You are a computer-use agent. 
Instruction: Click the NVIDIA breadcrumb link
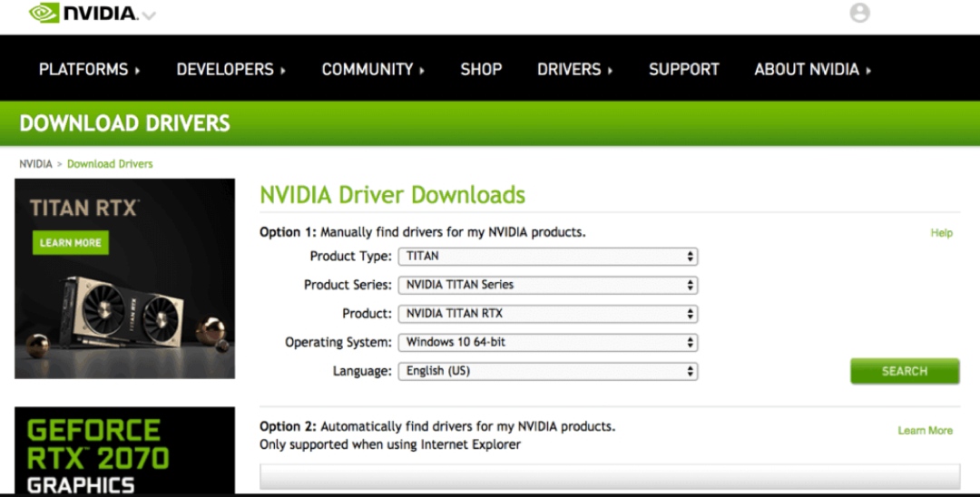[x=35, y=163]
